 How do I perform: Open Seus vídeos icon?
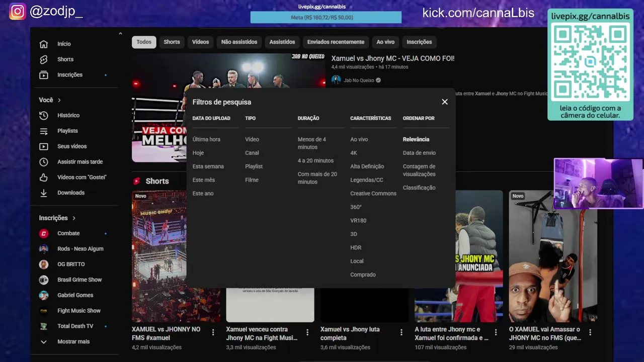44,146
